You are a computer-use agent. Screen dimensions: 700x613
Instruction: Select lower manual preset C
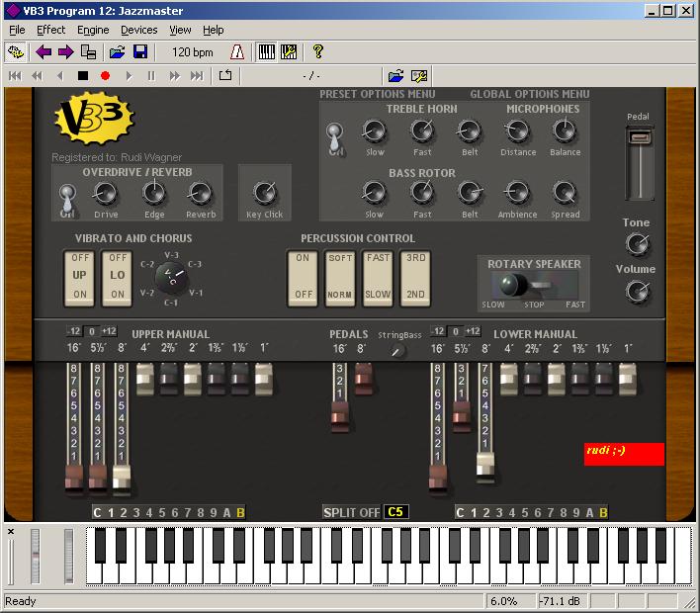(461, 513)
